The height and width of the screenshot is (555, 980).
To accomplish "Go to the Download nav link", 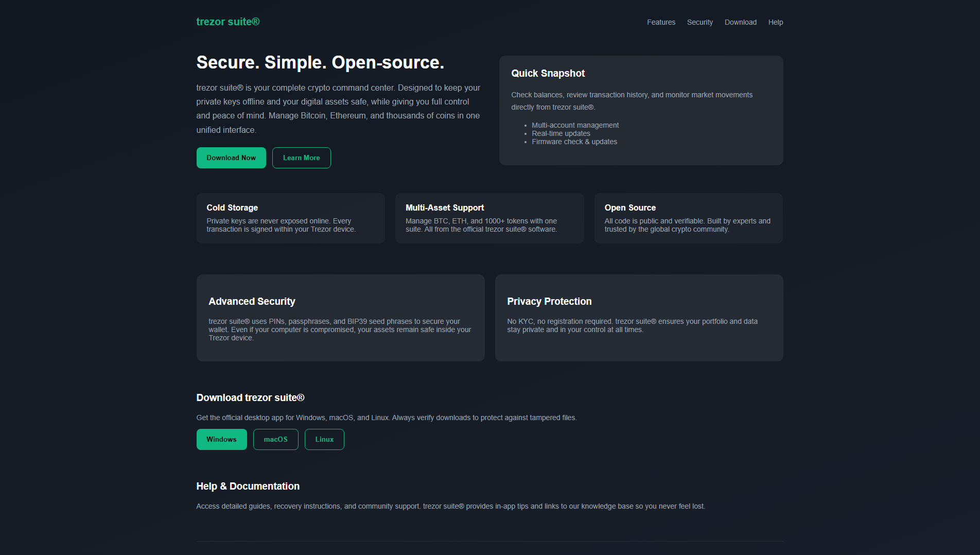I will [740, 22].
